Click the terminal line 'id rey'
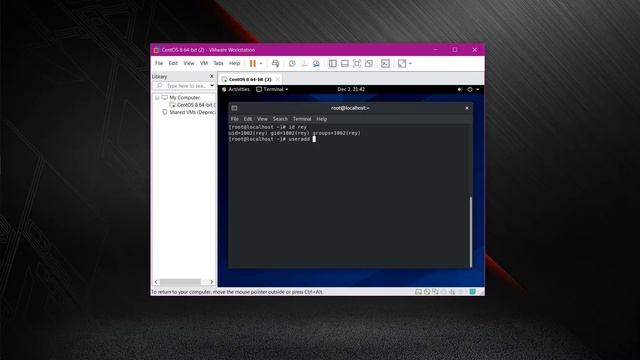Image resolution: width=640 pixels, height=360 pixels. click(x=267, y=127)
